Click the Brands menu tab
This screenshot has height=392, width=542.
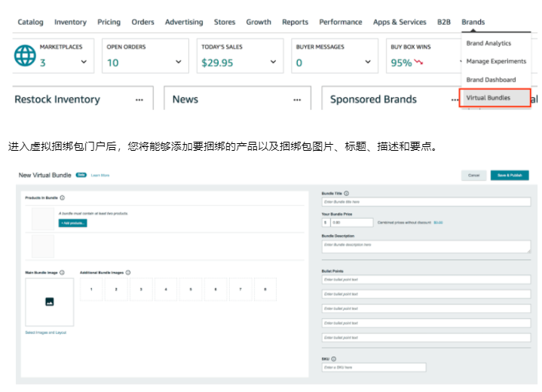coord(473,22)
